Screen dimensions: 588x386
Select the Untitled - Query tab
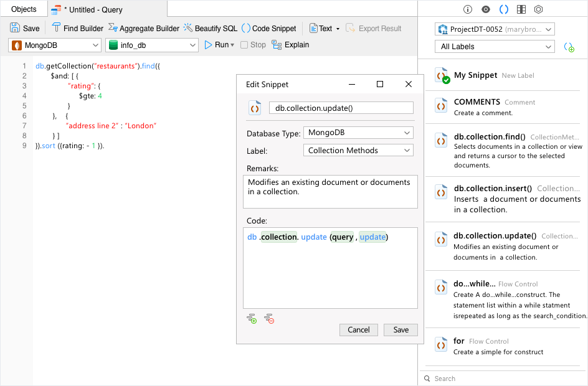(x=108, y=9)
